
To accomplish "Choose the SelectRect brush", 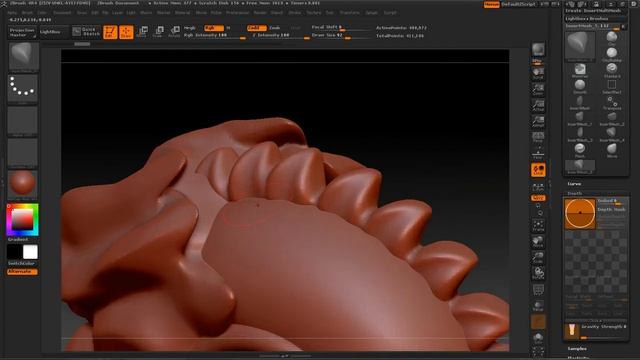I will (x=611, y=86).
